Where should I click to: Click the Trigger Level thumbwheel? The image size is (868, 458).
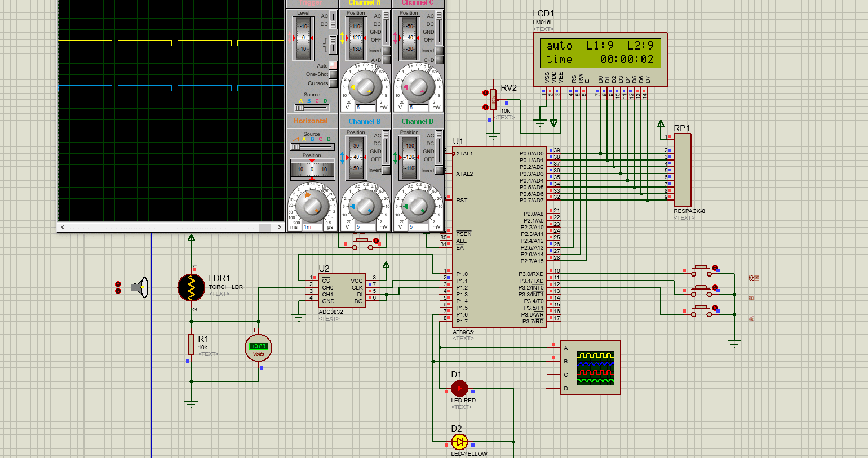(x=303, y=38)
